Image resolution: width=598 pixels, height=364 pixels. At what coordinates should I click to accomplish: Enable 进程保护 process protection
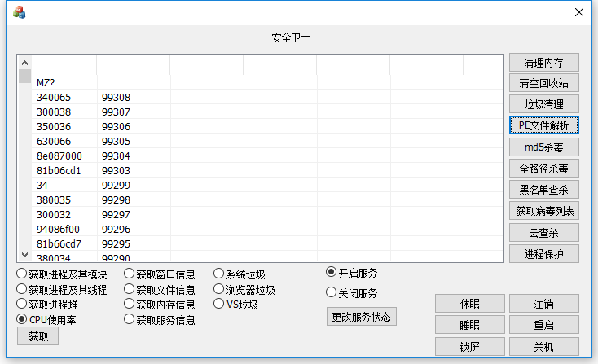pyautogui.click(x=543, y=253)
